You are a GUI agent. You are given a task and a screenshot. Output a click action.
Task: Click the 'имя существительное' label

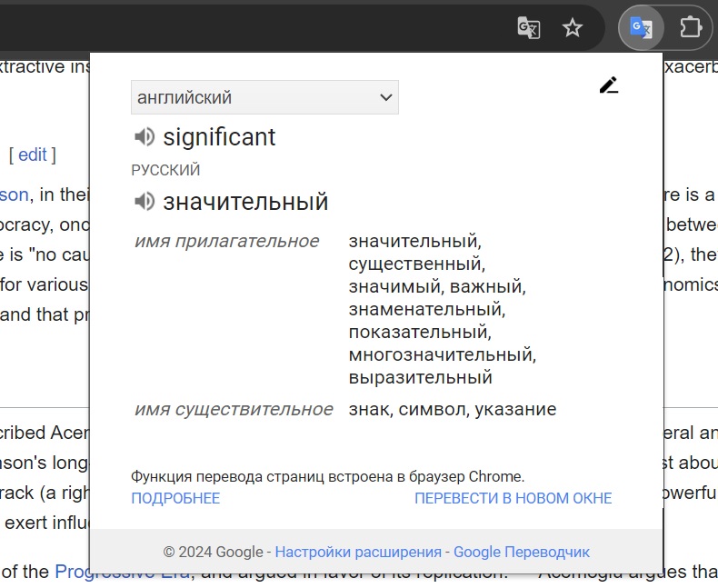pos(234,409)
